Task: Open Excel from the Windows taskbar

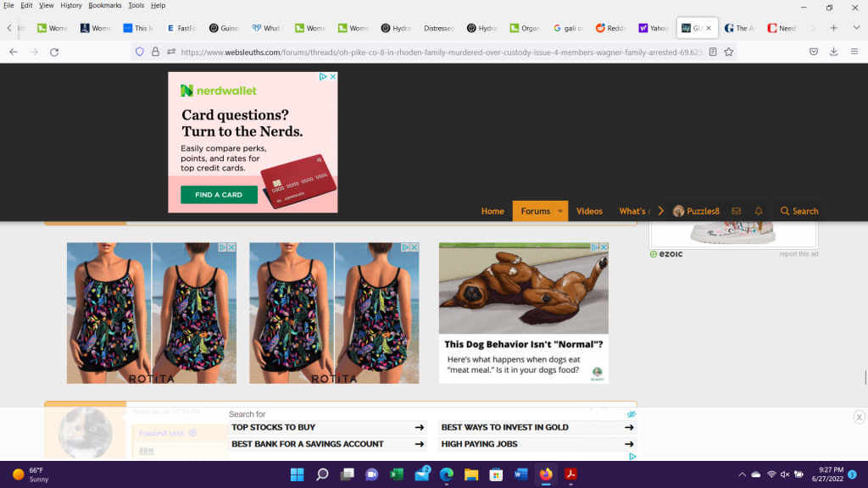Action: pyautogui.click(x=396, y=474)
